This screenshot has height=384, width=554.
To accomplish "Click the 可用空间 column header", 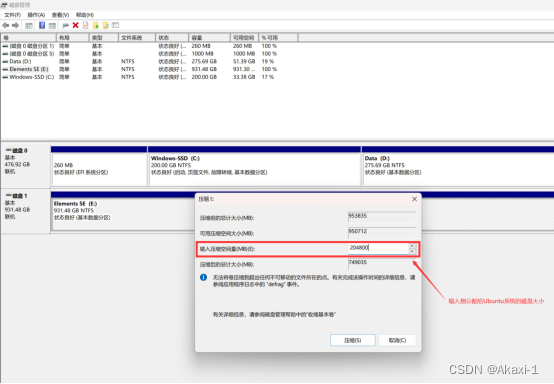I will tap(244, 38).
